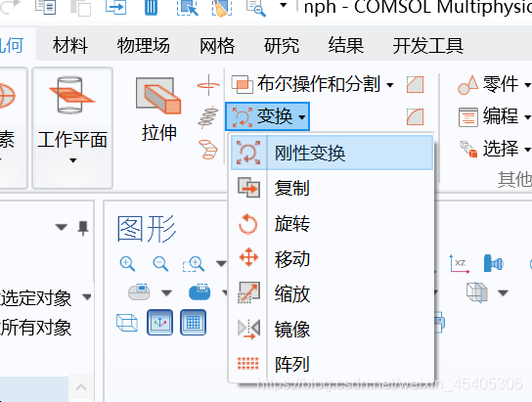Choose 镜像 in the transform menu
The width and height of the screenshot is (532, 402).
click(x=332, y=329)
